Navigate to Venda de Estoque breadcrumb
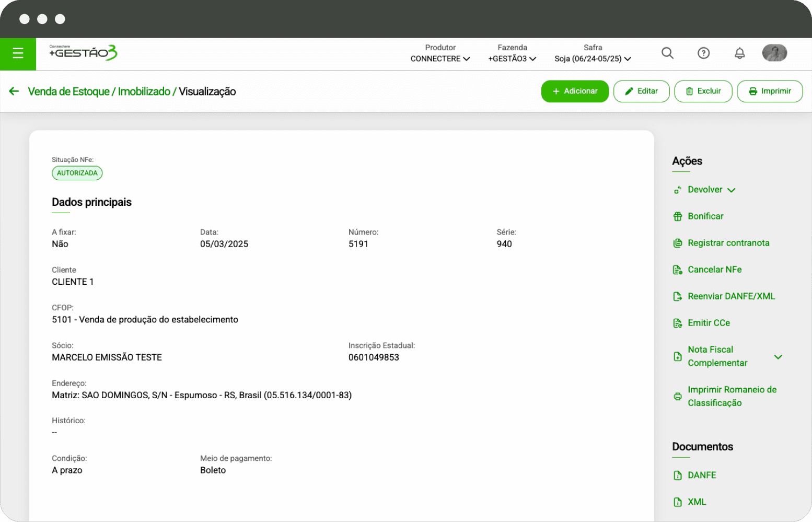 click(68, 92)
